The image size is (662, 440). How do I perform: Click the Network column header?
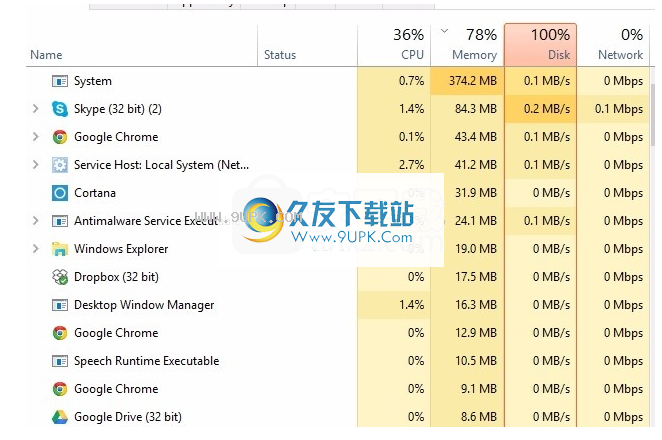[617, 46]
